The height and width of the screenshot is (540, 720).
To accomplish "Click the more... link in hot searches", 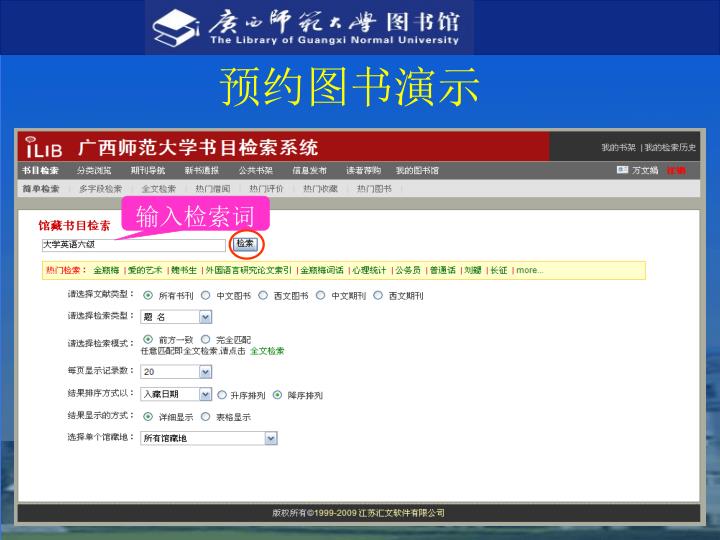I will click(x=529, y=270).
